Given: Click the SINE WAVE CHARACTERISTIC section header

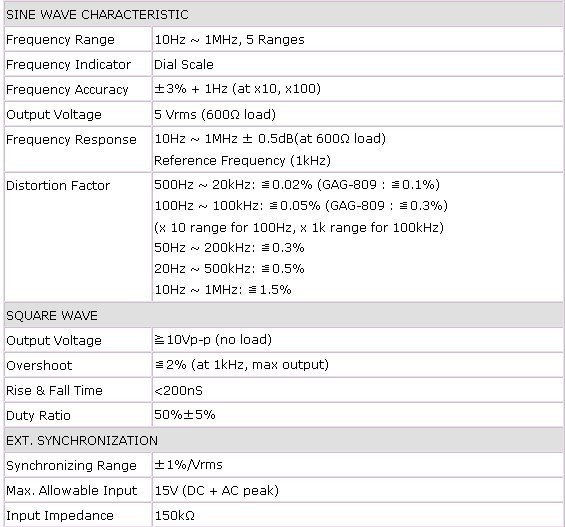Looking at the screenshot, I should pyautogui.click(x=284, y=14).
